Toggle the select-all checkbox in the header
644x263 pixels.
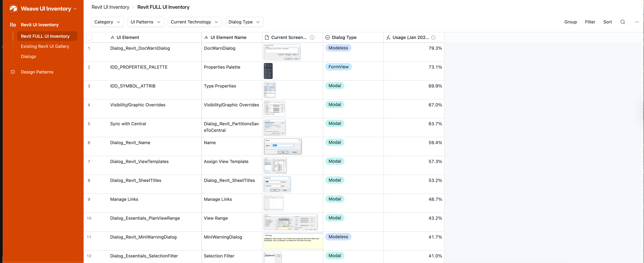89,37
